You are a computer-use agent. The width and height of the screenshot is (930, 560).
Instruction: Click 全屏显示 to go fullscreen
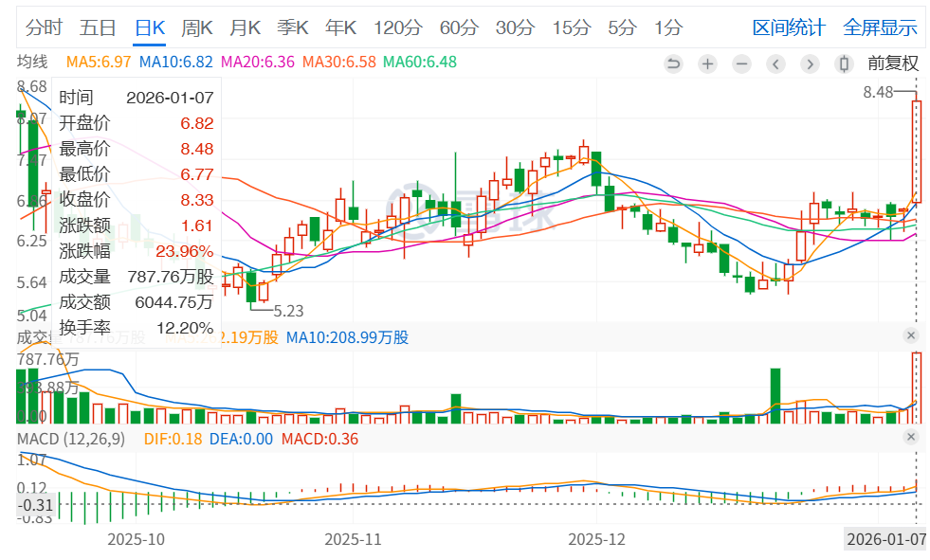[880, 27]
